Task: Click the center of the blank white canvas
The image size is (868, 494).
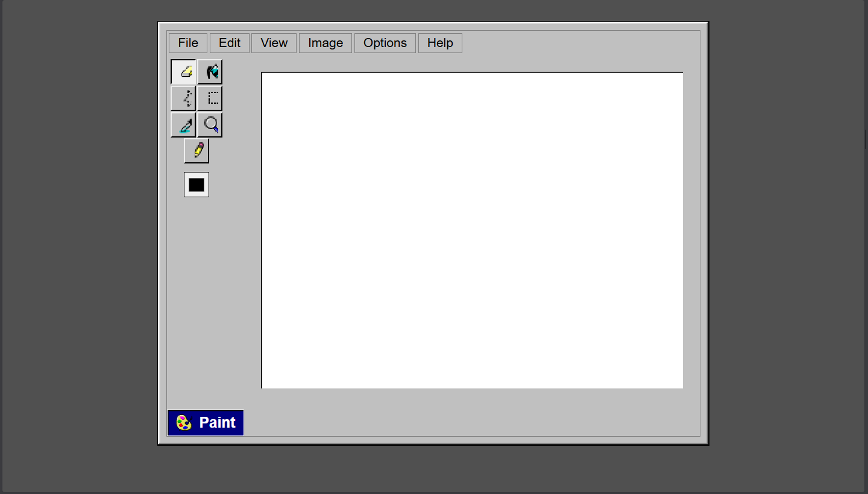Action: (x=472, y=230)
